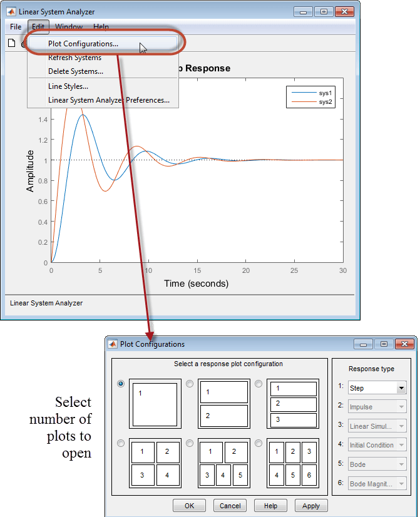
Task: Open the Step response type dropdown
Action: 377,388
